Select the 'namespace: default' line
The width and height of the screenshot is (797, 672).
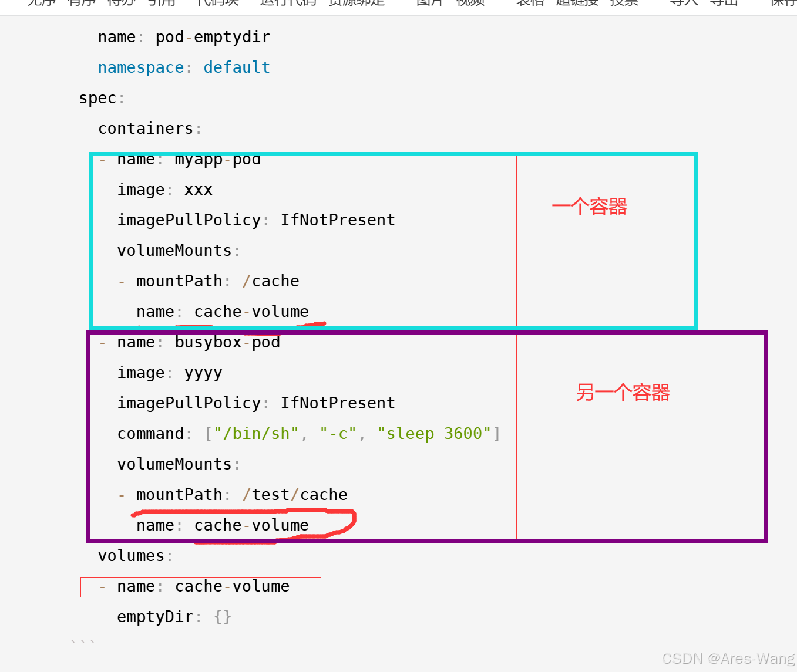[x=184, y=68]
